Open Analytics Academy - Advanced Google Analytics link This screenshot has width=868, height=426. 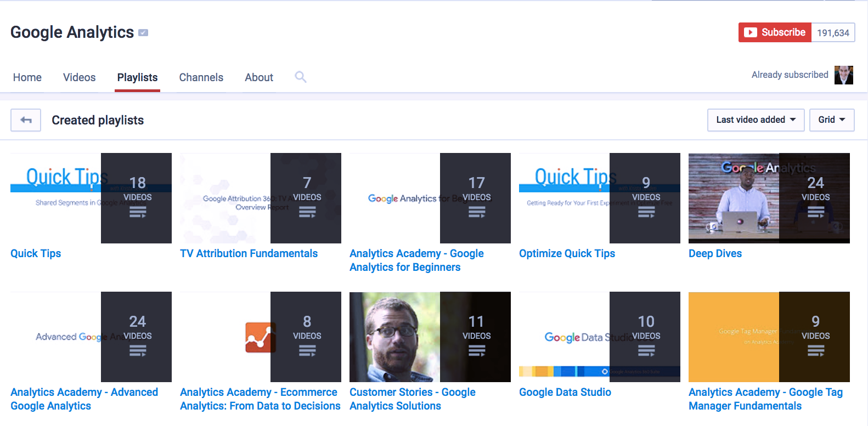coord(84,399)
